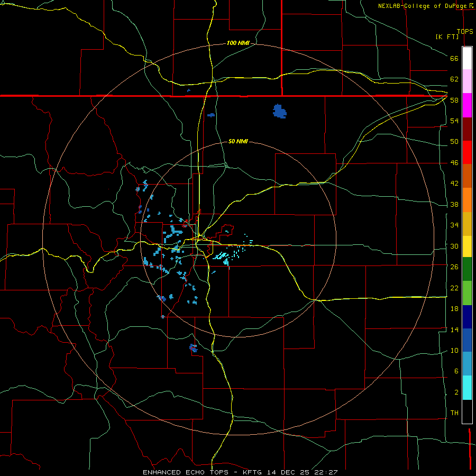Select the legend value 46

pyautogui.click(x=454, y=163)
